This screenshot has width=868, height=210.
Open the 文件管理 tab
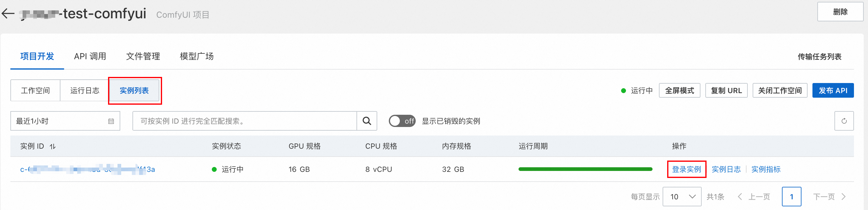point(143,56)
